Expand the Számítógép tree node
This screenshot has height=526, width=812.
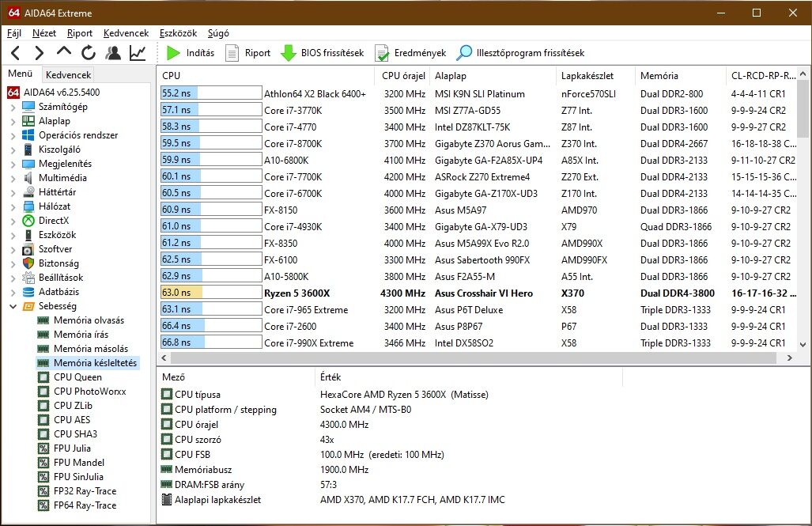tap(13, 108)
